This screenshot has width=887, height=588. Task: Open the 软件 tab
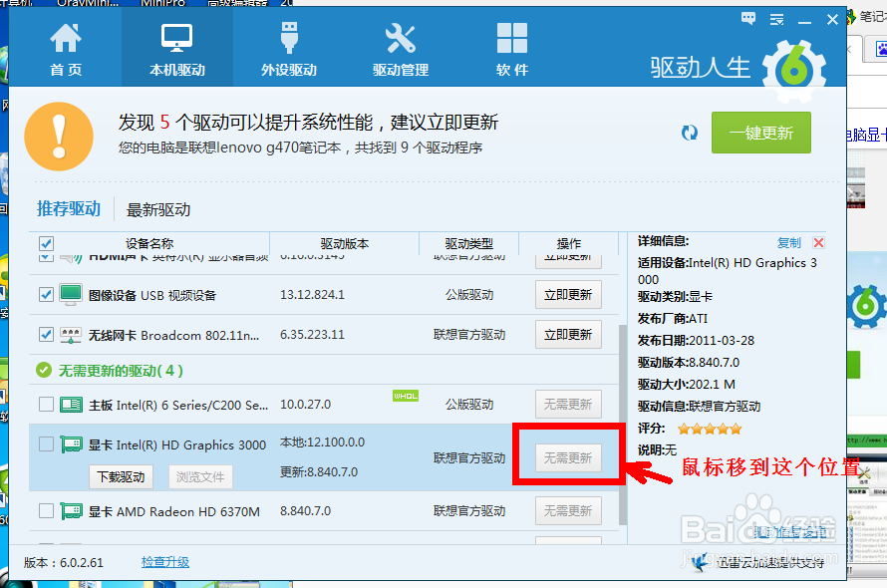tap(512, 50)
